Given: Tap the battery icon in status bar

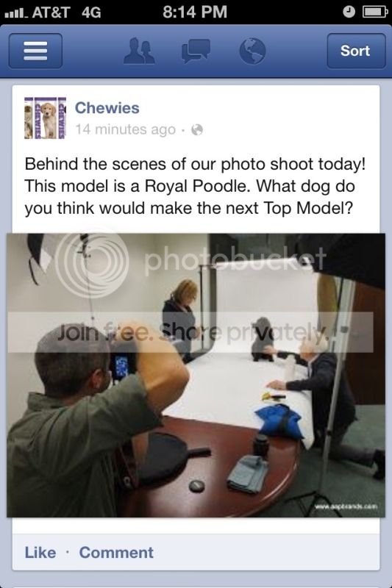Looking at the screenshot, I should tap(374, 12).
